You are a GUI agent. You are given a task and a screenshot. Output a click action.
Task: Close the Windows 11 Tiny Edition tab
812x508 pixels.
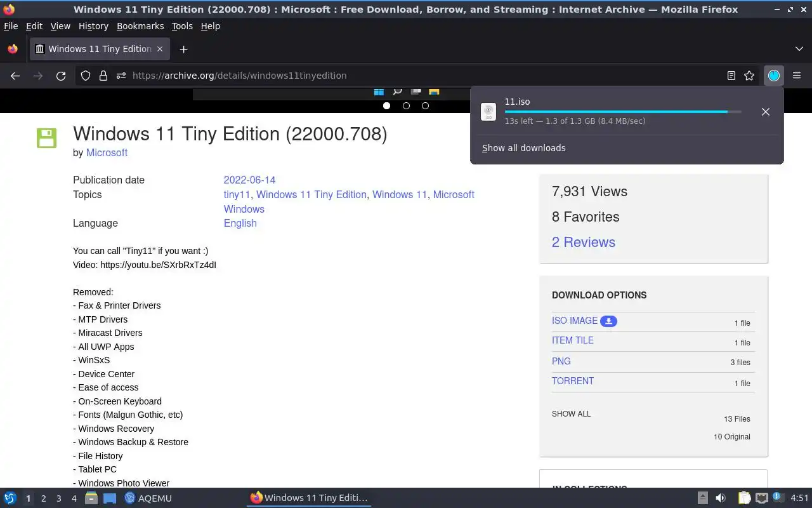point(160,49)
